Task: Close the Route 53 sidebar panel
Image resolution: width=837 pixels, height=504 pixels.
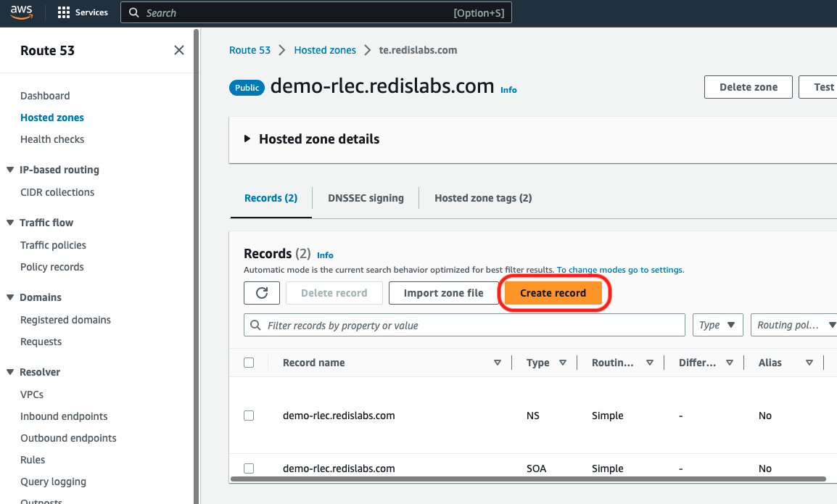Action: pyautogui.click(x=179, y=50)
